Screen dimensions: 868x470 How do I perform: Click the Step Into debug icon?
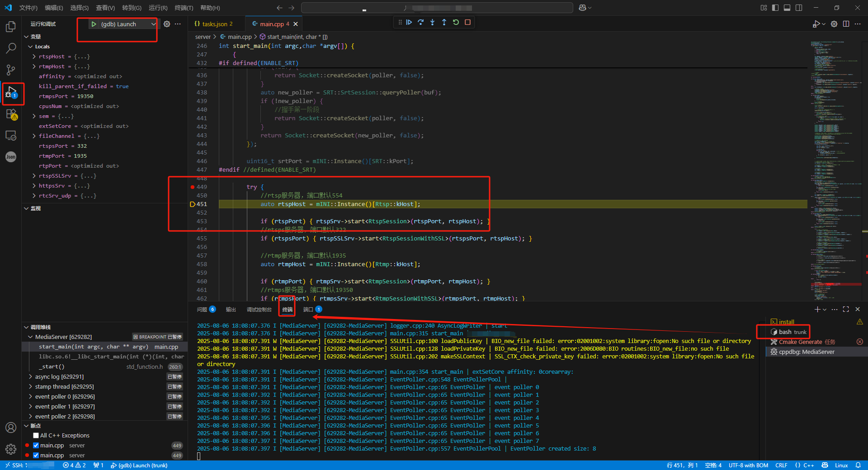coord(433,22)
